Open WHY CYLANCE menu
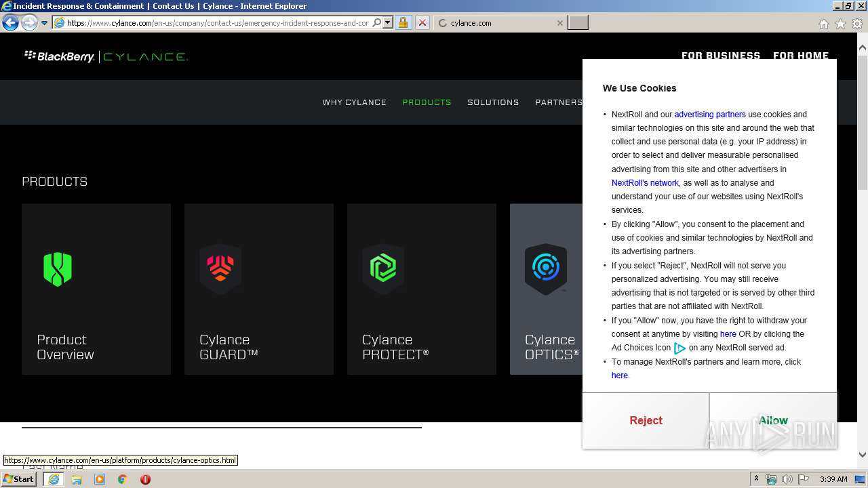The height and width of the screenshot is (488, 868). point(354,102)
